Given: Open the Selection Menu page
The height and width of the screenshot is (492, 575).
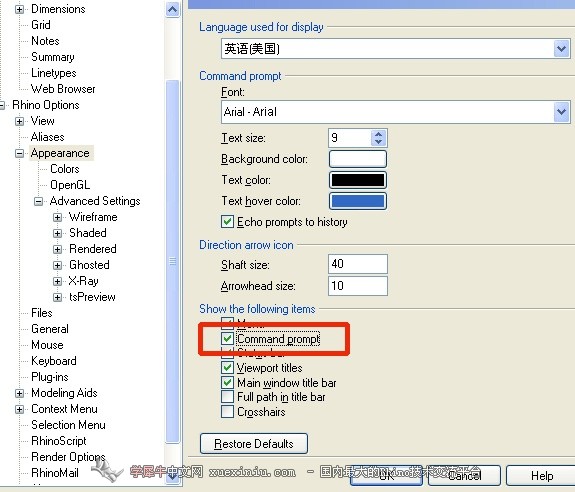Looking at the screenshot, I should point(68,425).
